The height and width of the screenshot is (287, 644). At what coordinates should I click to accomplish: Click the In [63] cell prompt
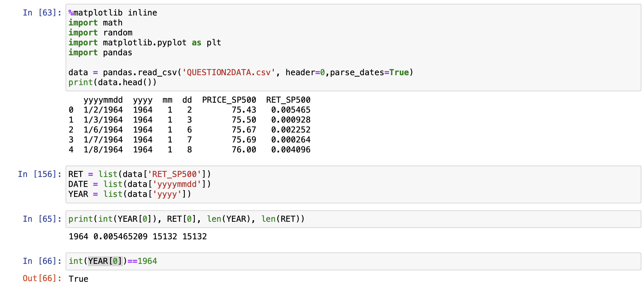coord(42,13)
